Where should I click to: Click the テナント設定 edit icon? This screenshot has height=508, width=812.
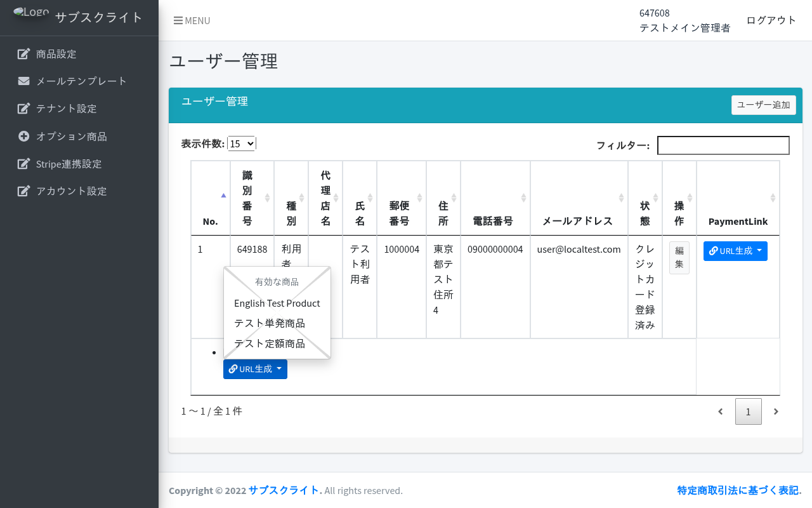click(x=23, y=109)
